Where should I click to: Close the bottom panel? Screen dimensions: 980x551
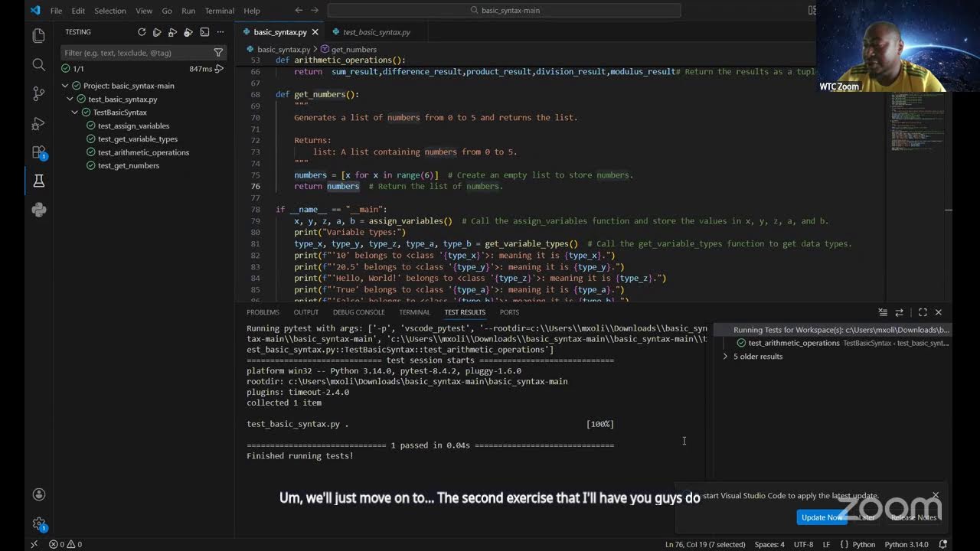click(x=939, y=312)
